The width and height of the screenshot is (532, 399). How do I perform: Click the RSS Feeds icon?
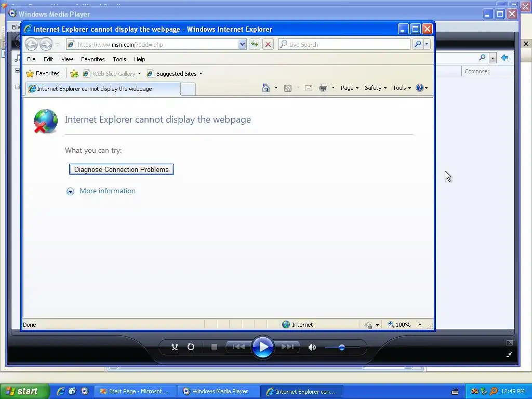click(x=288, y=88)
